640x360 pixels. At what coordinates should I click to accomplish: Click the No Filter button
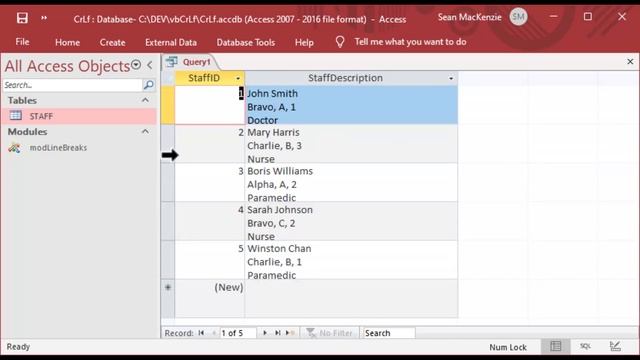click(x=330, y=333)
